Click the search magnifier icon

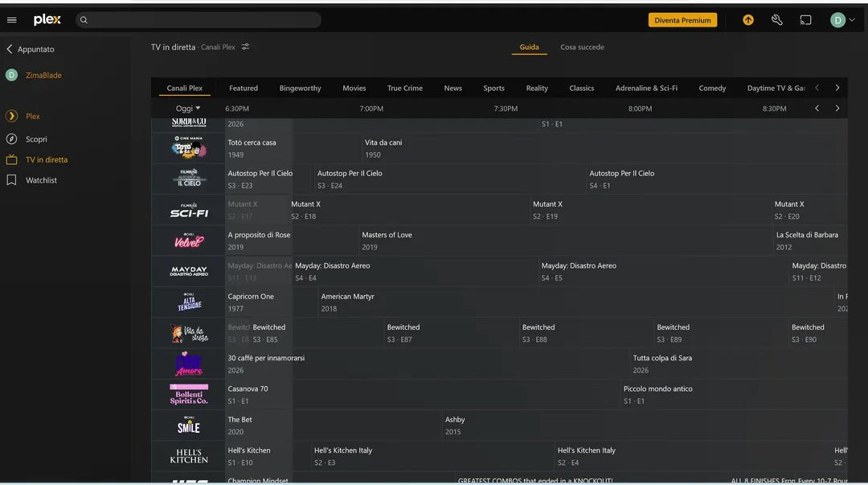84,20
